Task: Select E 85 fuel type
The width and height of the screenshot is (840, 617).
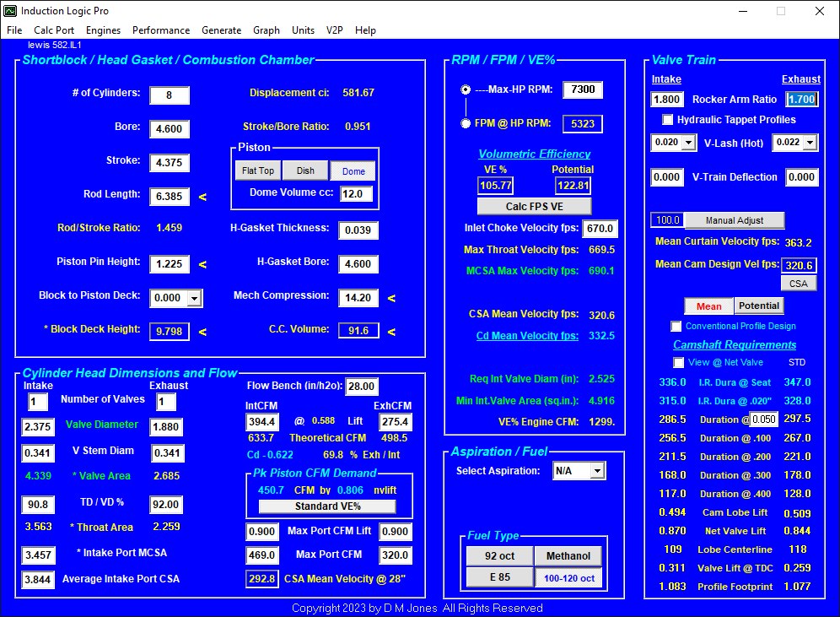Action: tap(500, 577)
